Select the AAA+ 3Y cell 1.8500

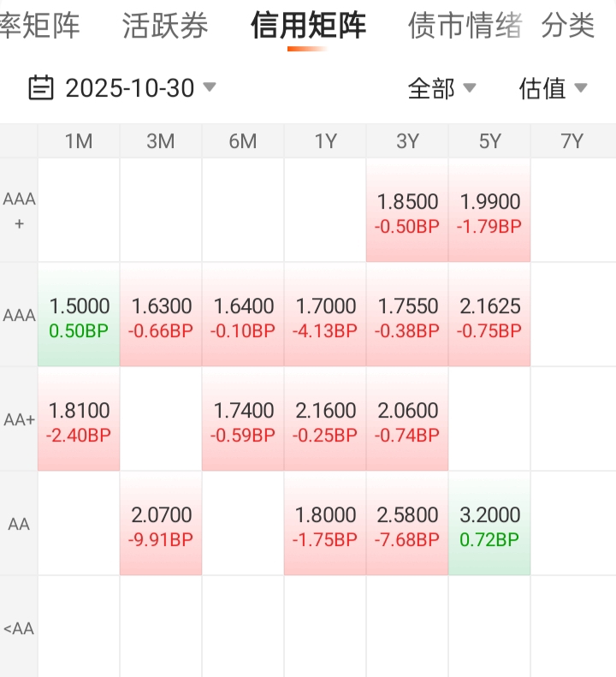point(407,211)
